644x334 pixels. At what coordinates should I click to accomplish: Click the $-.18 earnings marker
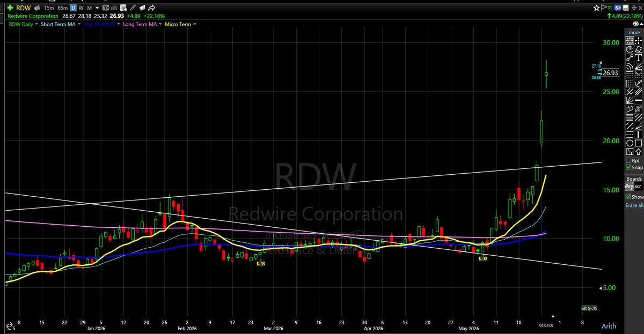click(x=483, y=259)
